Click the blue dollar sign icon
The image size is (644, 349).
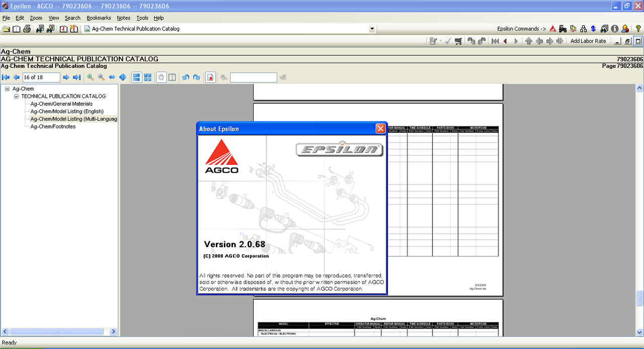coord(594,29)
